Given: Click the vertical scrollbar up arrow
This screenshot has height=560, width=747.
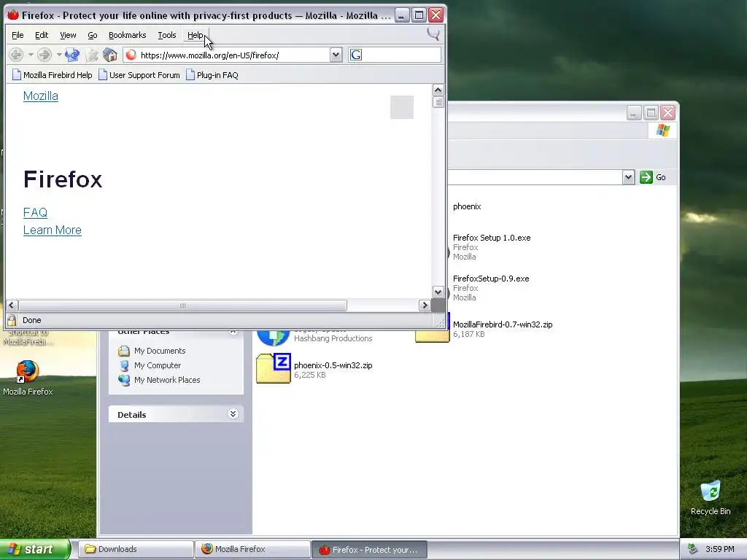Looking at the screenshot, I should pyautogui.click(x=438, y=90).
